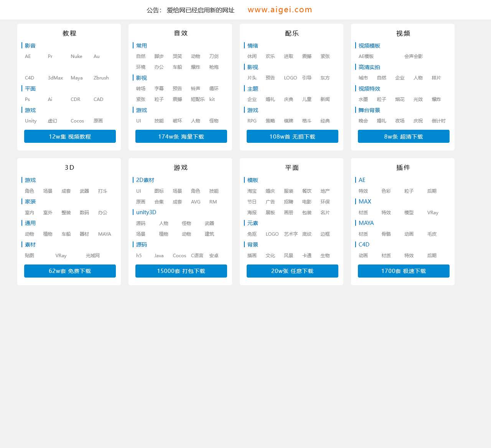Click the 12w集 视频教程 button
Screen dimensions: 491x448
(70, 136)
